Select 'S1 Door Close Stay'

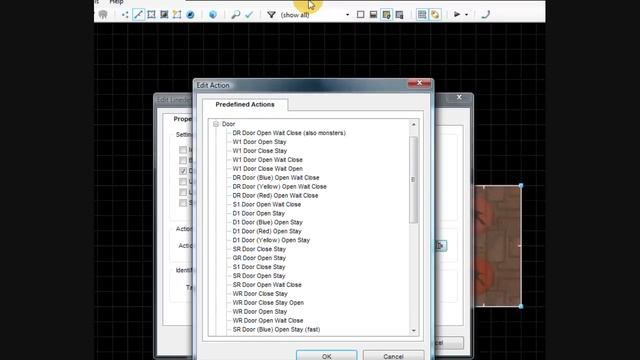tap(259, 267)
